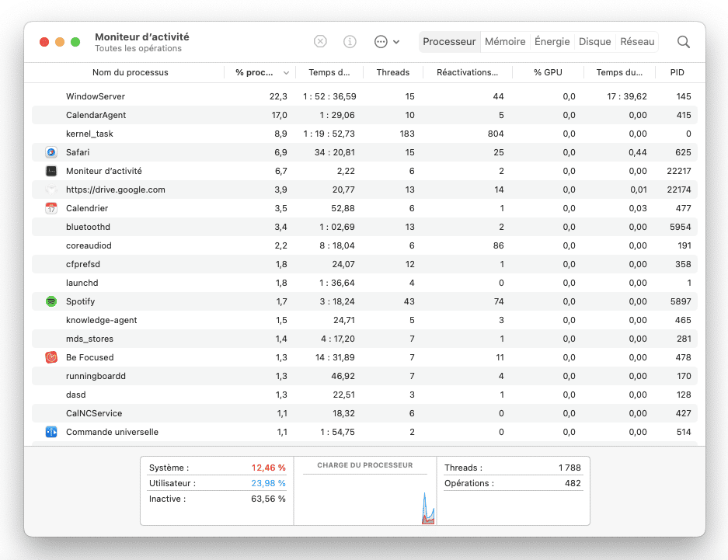Select the Calendrier process name
Image resolution: width=728 pixels, height=560 pixels.
click(87, 208)
